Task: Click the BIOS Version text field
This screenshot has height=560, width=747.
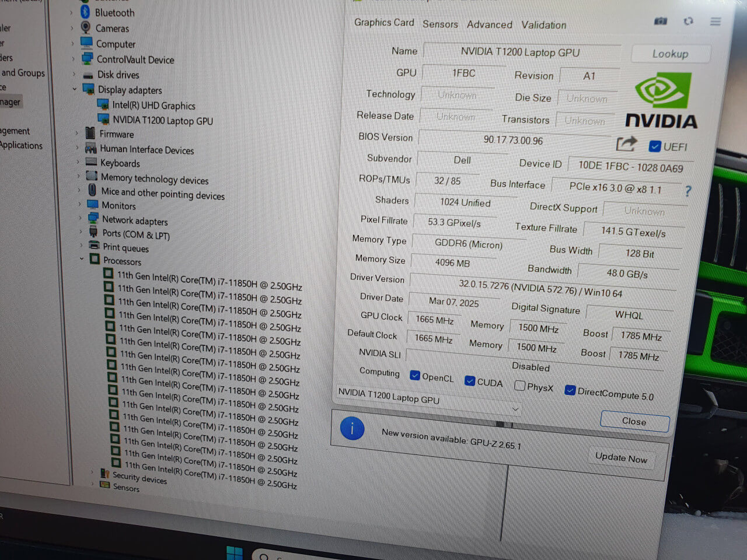Action: coord(512,140)
